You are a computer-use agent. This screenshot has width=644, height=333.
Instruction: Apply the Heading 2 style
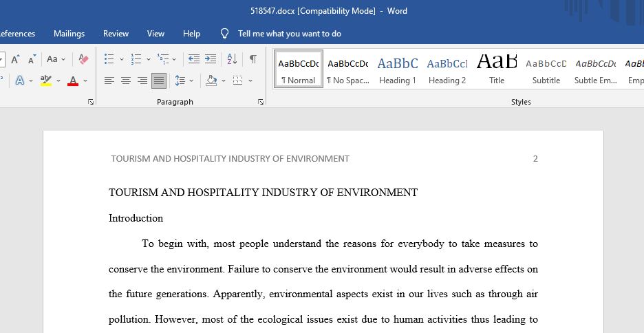447,69
